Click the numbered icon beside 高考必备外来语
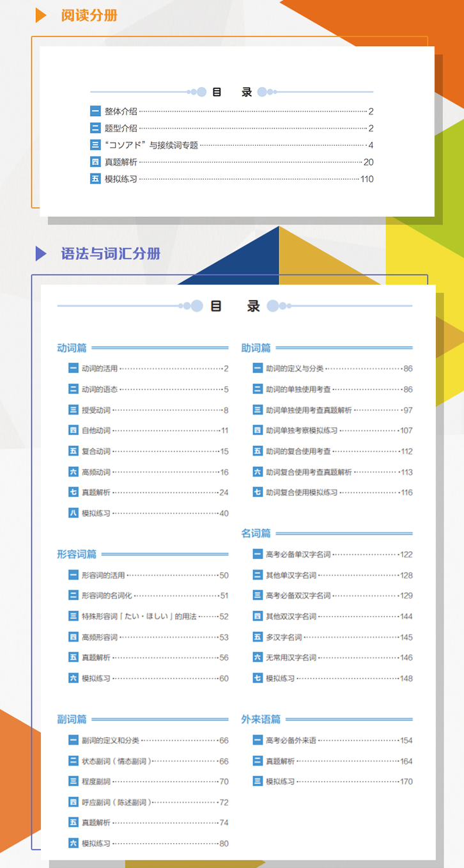This screenshot has height=868, width=464. tap(258, 740)
